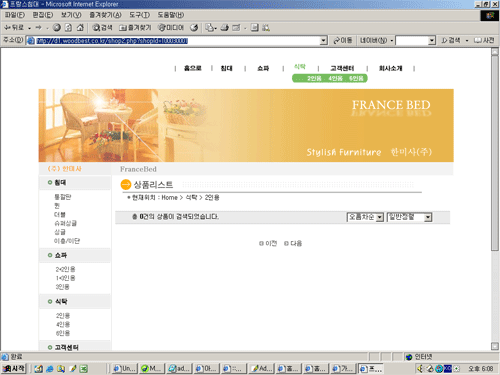Click 침대 in top site navigation
This screenshot has width=500, height=375.
[x=226, y=68]
